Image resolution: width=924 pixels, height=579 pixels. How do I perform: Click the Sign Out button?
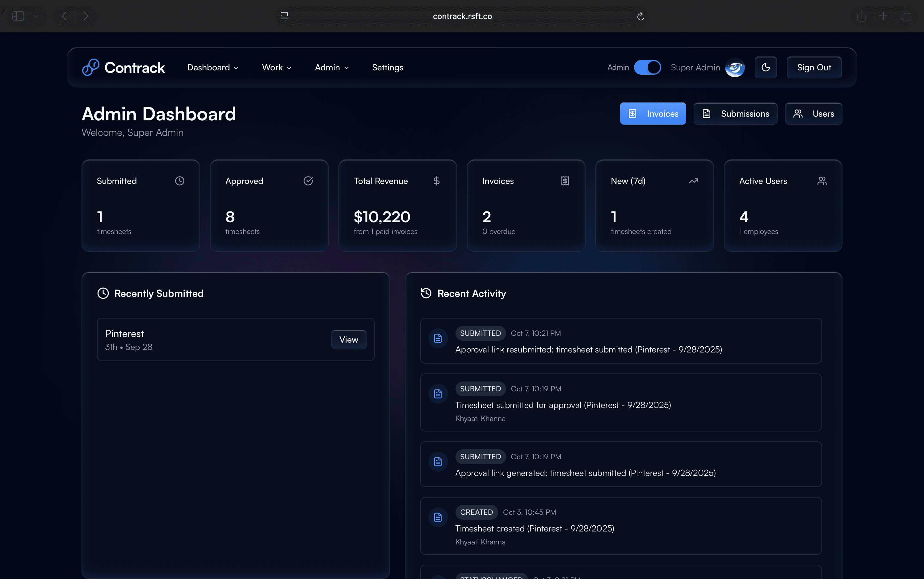(814, 67)
